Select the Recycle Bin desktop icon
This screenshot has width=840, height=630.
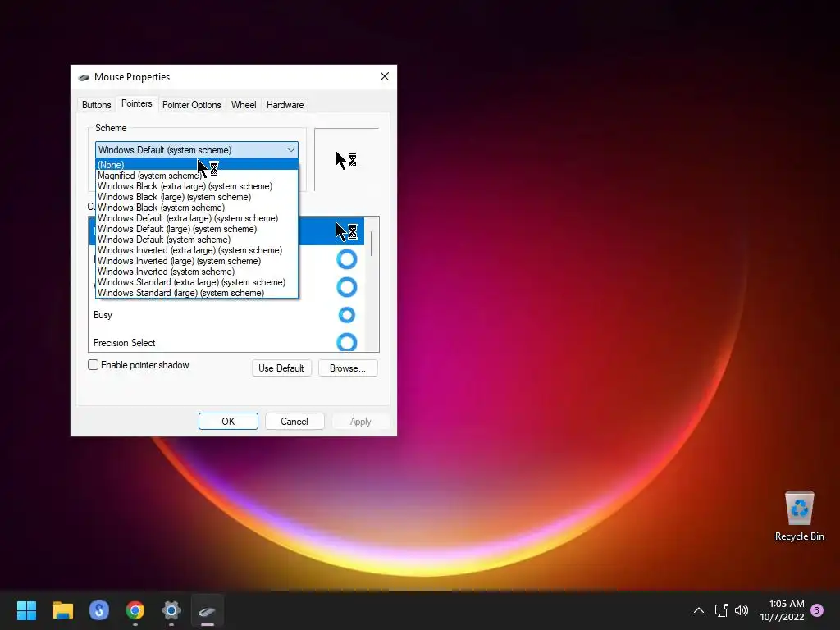click(799, 517)
